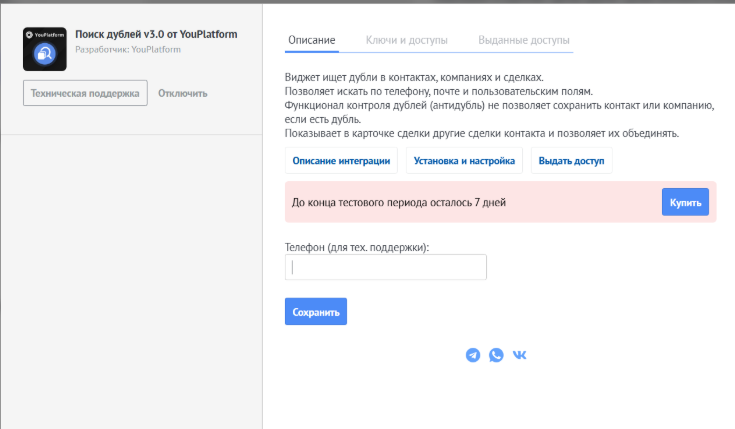This screenshot has width=735, height=429.
Task: Select the Выданные доступы tab
Action: 524,41
